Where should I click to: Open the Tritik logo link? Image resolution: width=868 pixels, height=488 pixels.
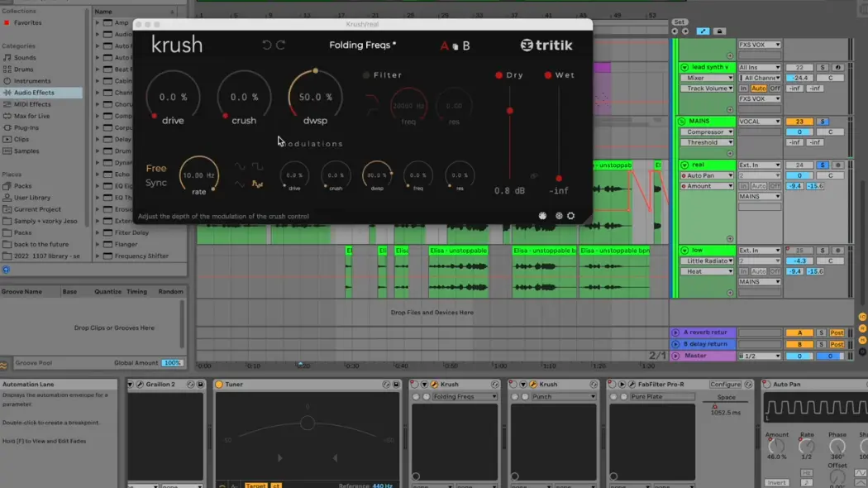point(546,45)
